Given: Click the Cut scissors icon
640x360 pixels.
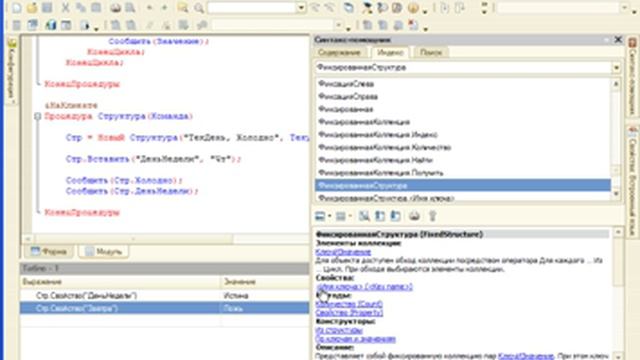Looking at the screenshot, I should (65, 7).
